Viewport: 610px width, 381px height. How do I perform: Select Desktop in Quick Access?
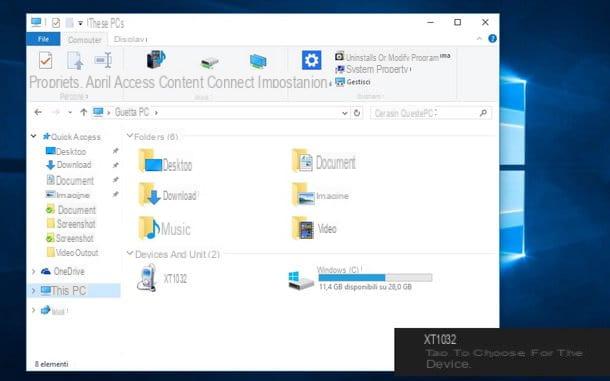pyautogui.click(x=66, y=151)
